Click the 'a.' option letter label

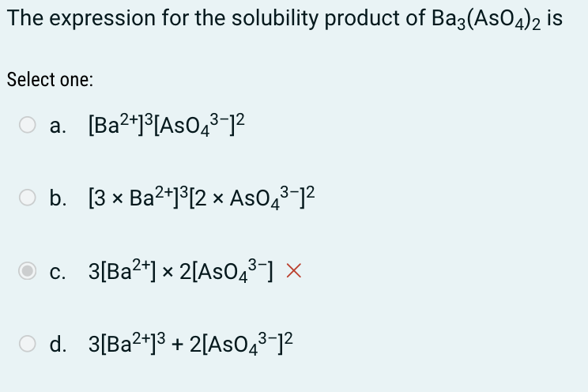point(58,126)
